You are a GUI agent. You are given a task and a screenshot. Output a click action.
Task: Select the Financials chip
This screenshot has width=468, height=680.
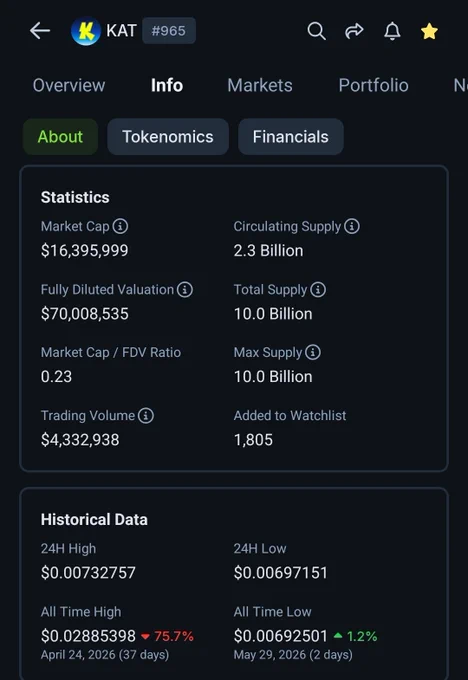(291, 137)
